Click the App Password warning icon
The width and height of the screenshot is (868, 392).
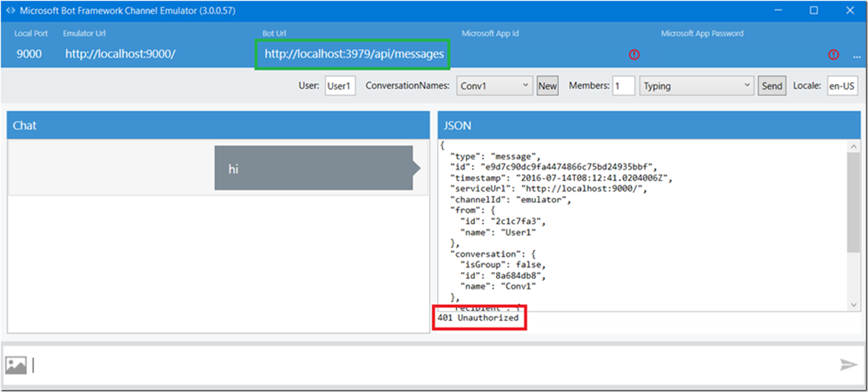[x=833, y=55]
